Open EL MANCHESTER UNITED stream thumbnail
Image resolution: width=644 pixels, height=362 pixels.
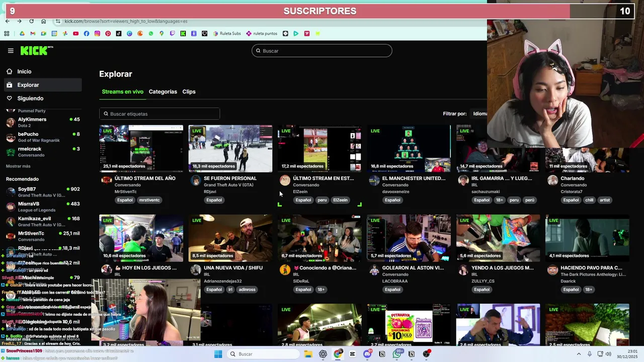pyautogui.click(x=409, y=148)
